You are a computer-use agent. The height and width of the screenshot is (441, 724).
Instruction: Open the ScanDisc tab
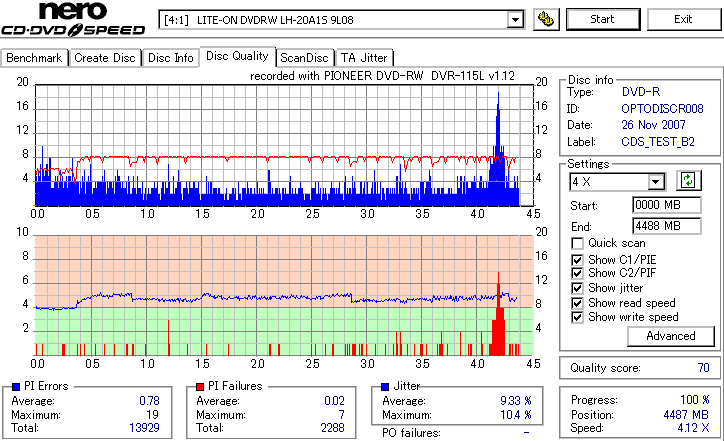(x=304, y=58)
